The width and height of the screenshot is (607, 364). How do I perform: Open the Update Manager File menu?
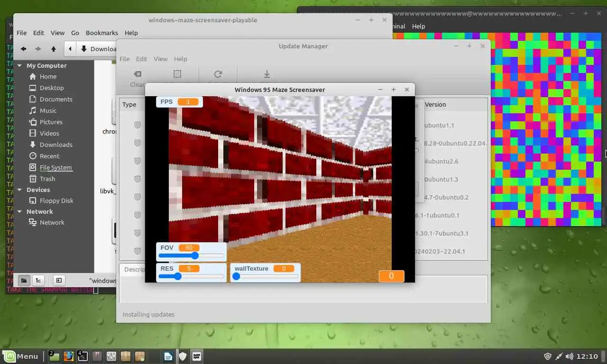124,59
